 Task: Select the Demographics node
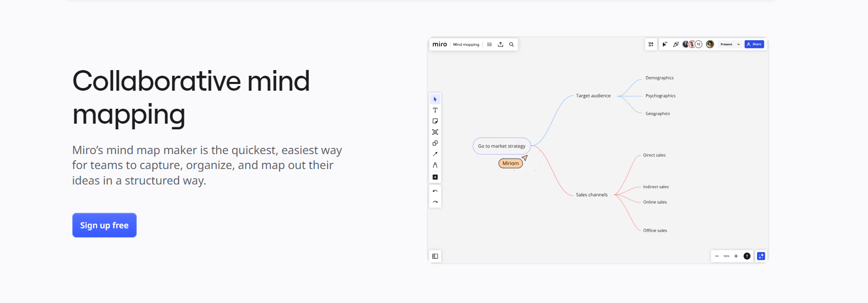pyautogui.click(x=660, y=78)
